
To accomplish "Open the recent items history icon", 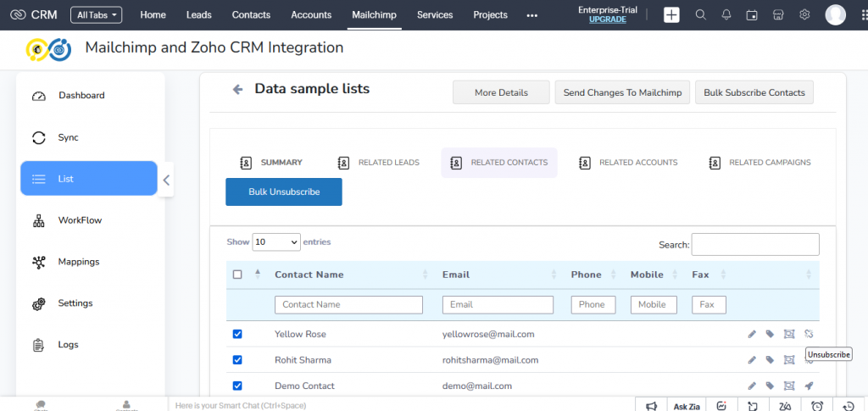I will click(848, 406).
